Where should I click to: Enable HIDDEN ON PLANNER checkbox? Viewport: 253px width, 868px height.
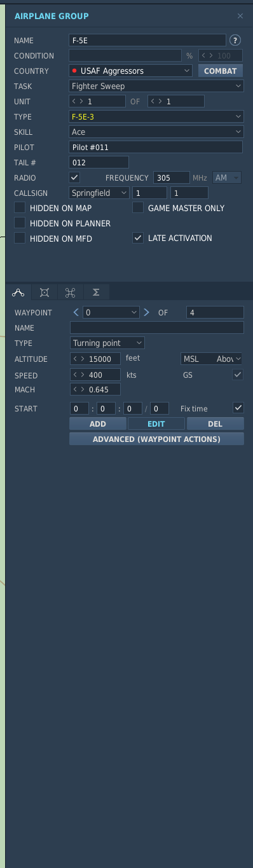point(20,223)
